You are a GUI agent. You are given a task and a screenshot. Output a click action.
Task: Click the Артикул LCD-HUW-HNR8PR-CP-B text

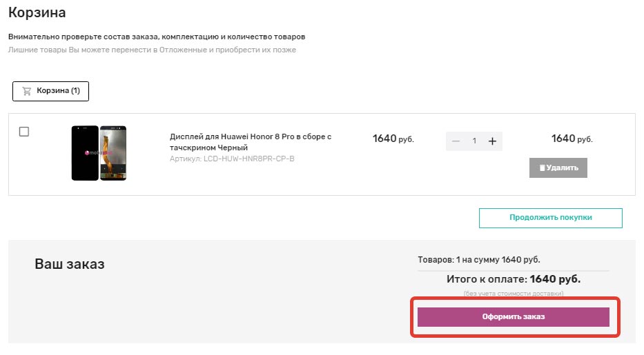coord(232,159)
